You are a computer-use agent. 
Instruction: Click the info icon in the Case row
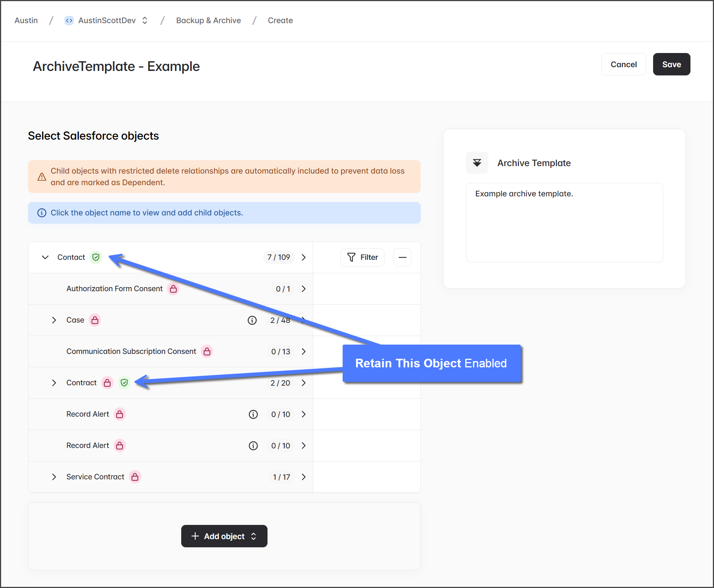tap(252, 320)
